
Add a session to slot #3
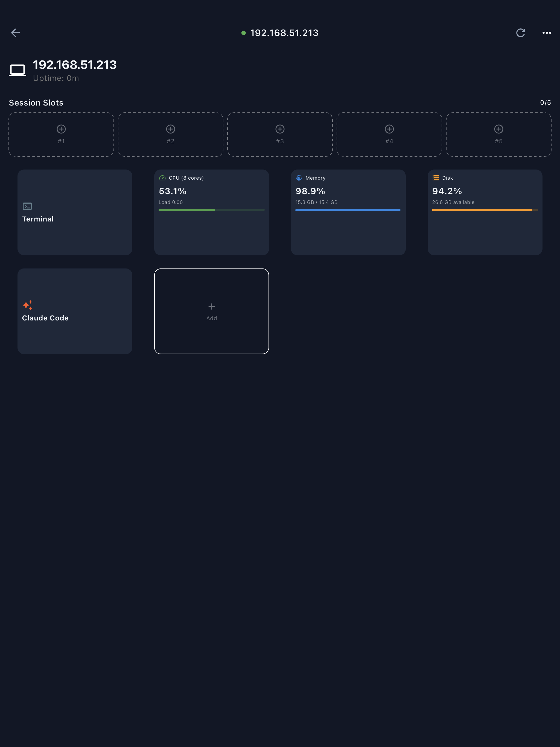click(x=280, y=134)
